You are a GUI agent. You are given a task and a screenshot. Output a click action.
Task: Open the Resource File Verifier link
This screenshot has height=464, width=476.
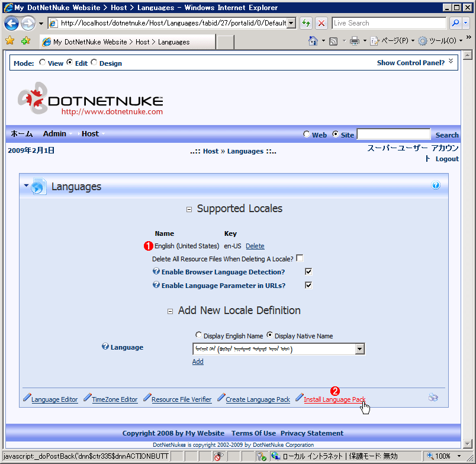(182, 399)
